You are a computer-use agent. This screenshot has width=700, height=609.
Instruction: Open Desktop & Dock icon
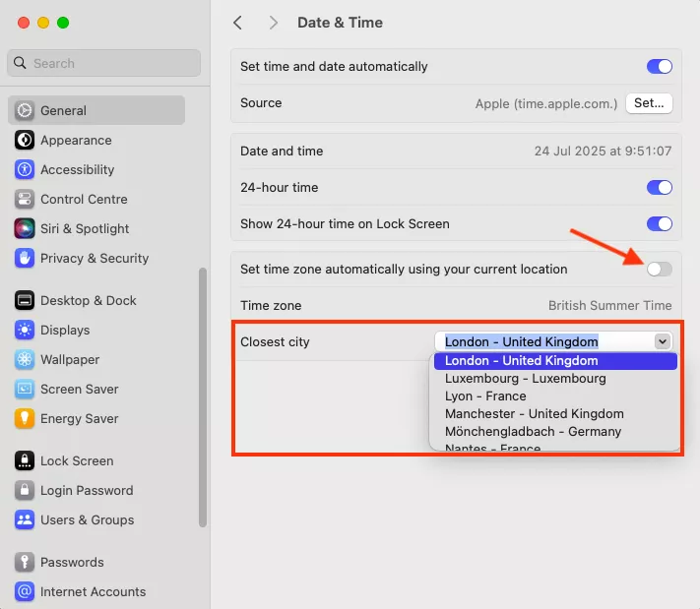click(x=25, y=300)
